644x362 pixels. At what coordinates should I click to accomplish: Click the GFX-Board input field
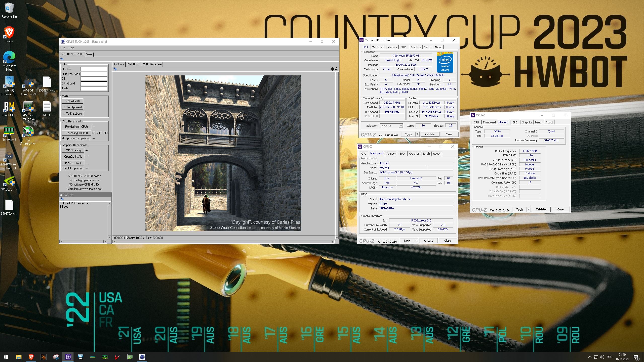[94, 83]
